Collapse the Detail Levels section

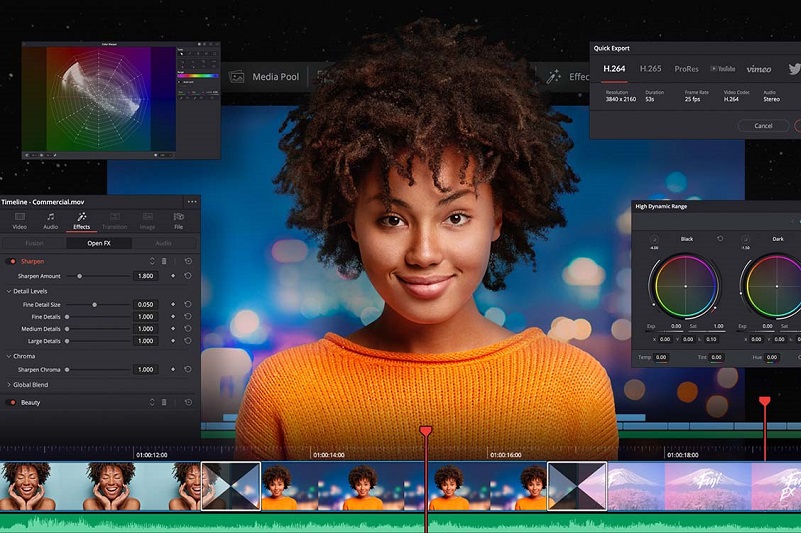(x=9, y=291)
